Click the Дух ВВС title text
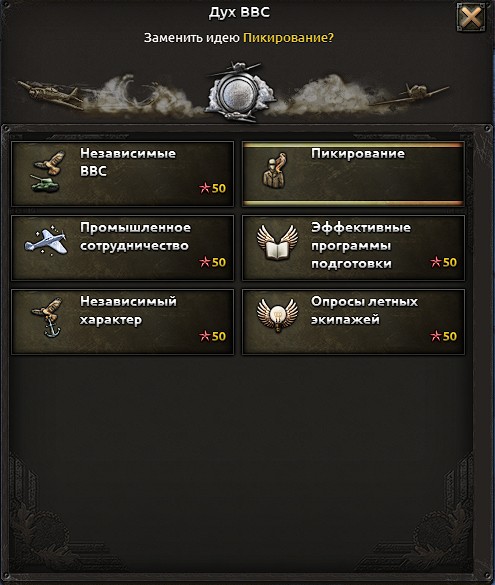495x585 pixels. pos(239,12)
